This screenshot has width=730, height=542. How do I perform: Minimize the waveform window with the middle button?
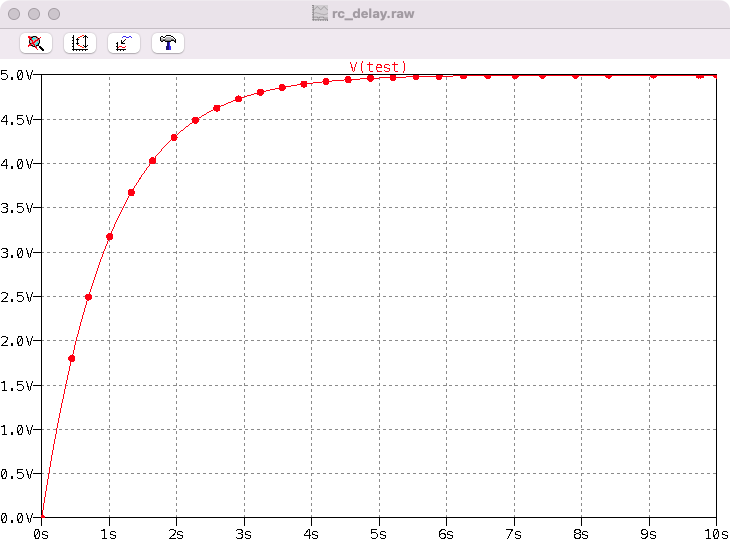tap(34, 14)
